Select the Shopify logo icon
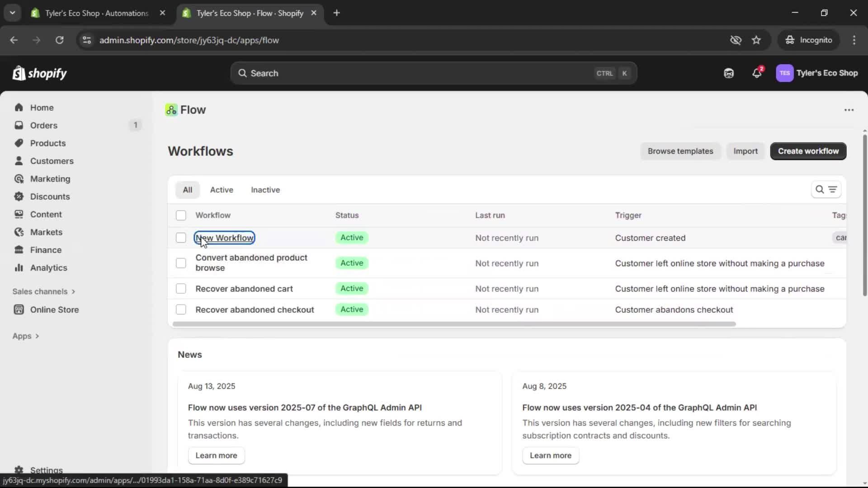 coord(19,73)
